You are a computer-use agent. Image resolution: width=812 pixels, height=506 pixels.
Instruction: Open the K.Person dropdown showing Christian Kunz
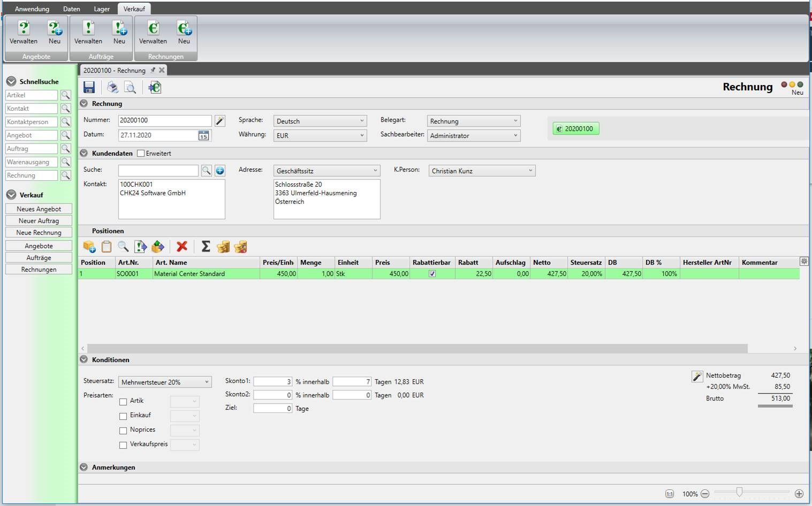click(x=482, y=171)
